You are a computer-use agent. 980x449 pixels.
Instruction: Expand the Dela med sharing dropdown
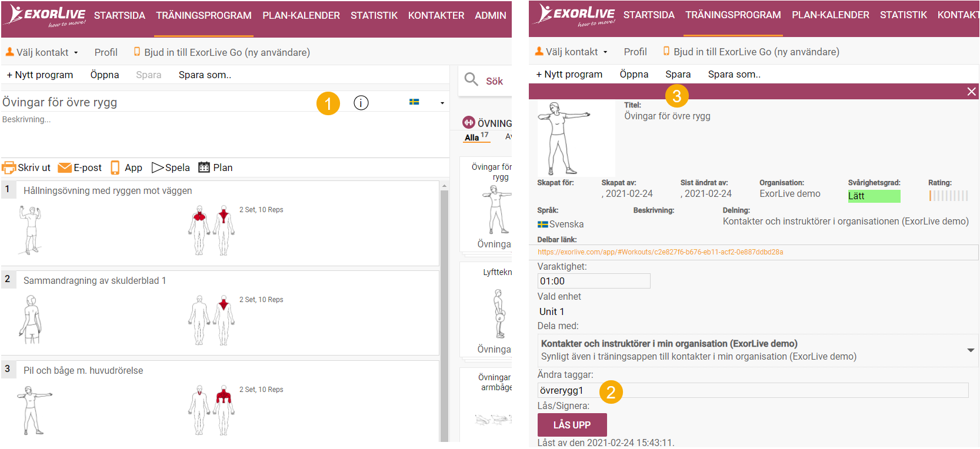(x=971, y=350)
